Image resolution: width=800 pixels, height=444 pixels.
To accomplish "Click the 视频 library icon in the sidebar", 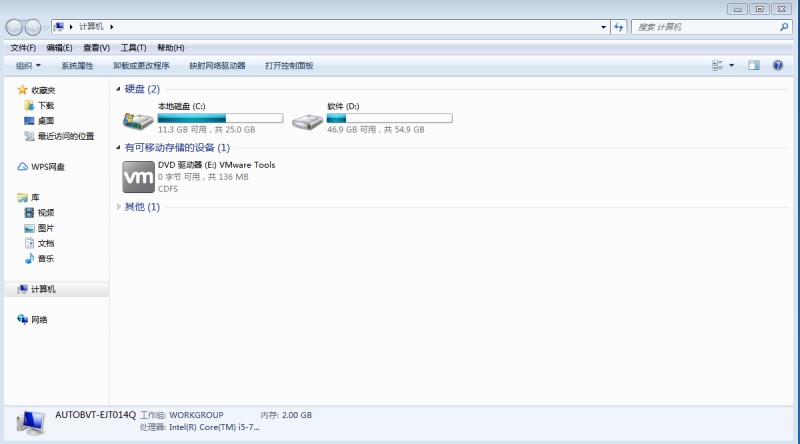I will pos(30,212).
